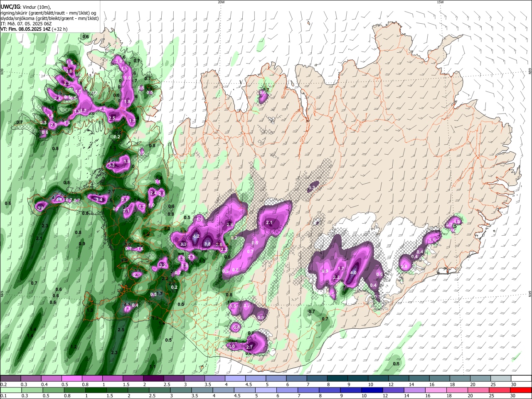
Task: Click the 0.1 label in rain legend
Action: coord(3,396)
